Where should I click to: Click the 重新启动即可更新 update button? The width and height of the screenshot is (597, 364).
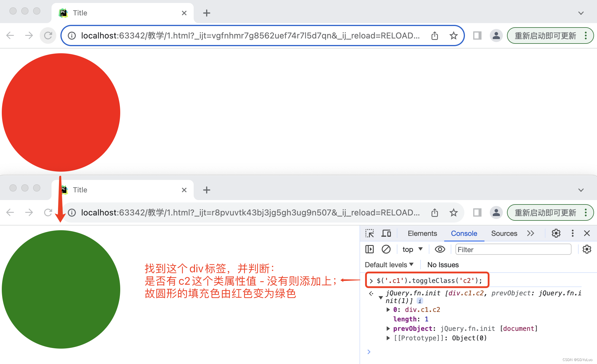pyautogui.click(x=545, y=36)
